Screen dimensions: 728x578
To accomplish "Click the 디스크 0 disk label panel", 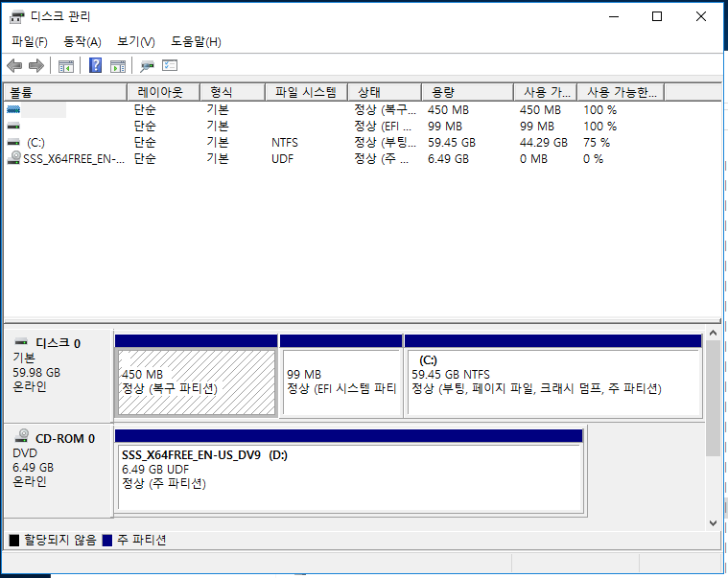I will click(59, 376).
